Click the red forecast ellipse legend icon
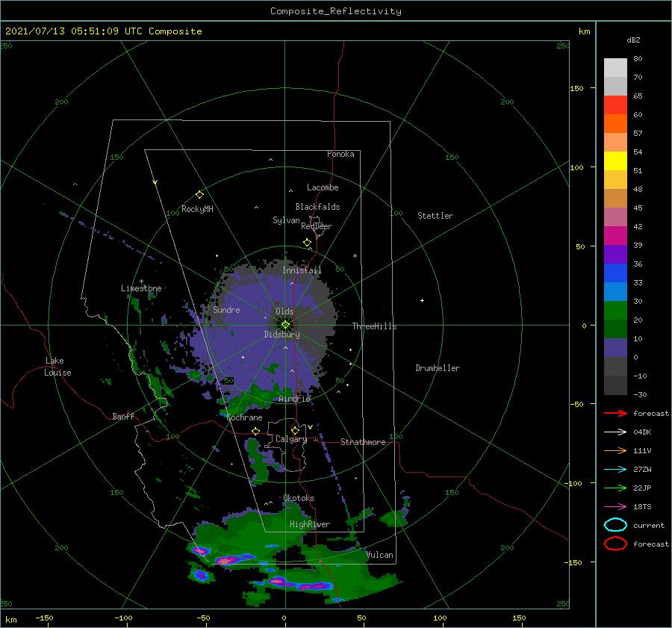672x628 pixels. click(x=615, y=544)
